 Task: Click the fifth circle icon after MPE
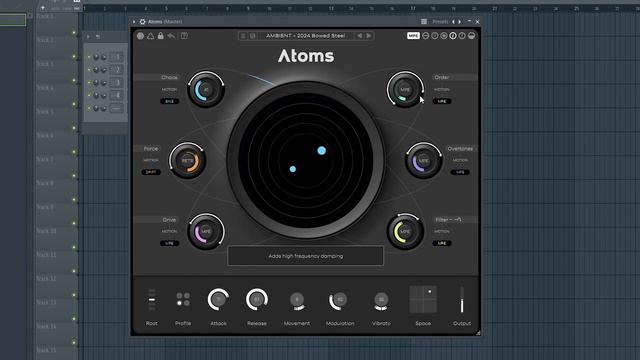click(462, 36)
